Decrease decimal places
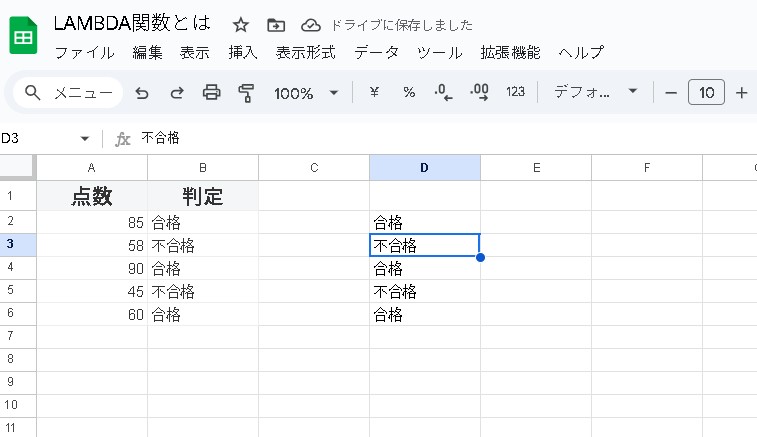This screenshot has width=757, height=437. pyautogui.click(x=444, y=93)
